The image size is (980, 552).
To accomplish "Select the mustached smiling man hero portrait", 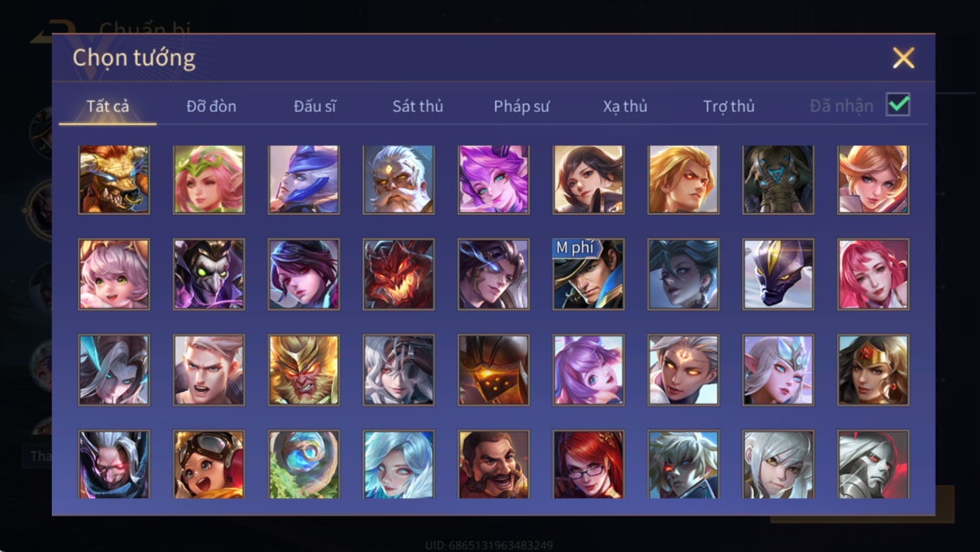I will [493, 464].
